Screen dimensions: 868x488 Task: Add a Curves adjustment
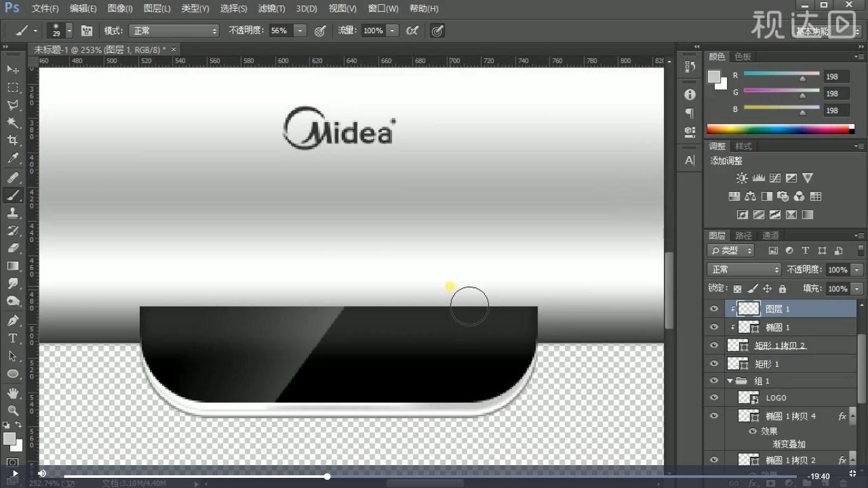775,179
